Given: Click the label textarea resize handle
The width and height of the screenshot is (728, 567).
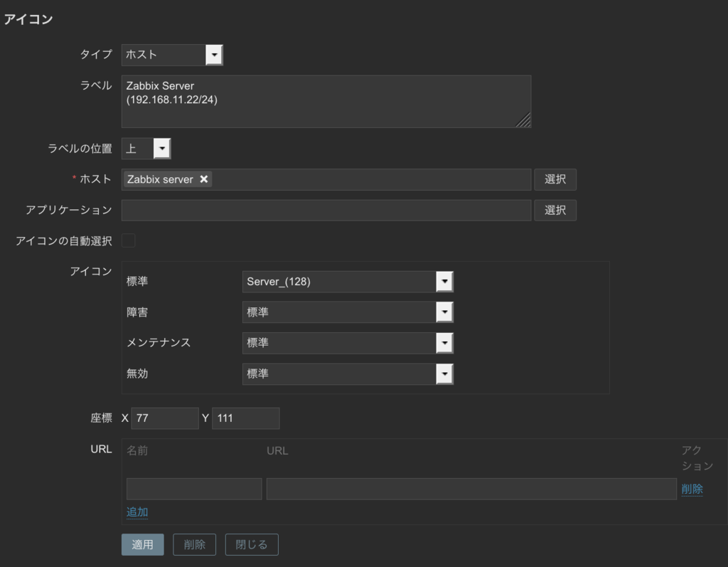Looking at the screenshot, I should tap(524, 120).
